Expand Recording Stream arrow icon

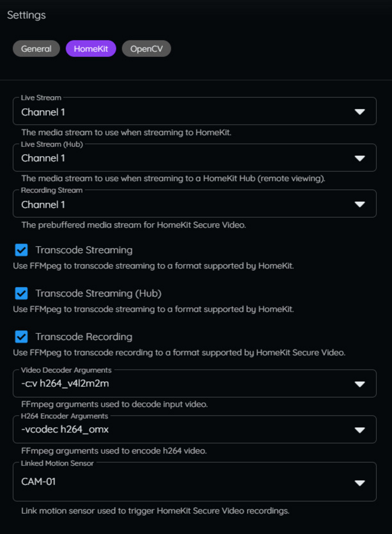[x=359, y=205]
